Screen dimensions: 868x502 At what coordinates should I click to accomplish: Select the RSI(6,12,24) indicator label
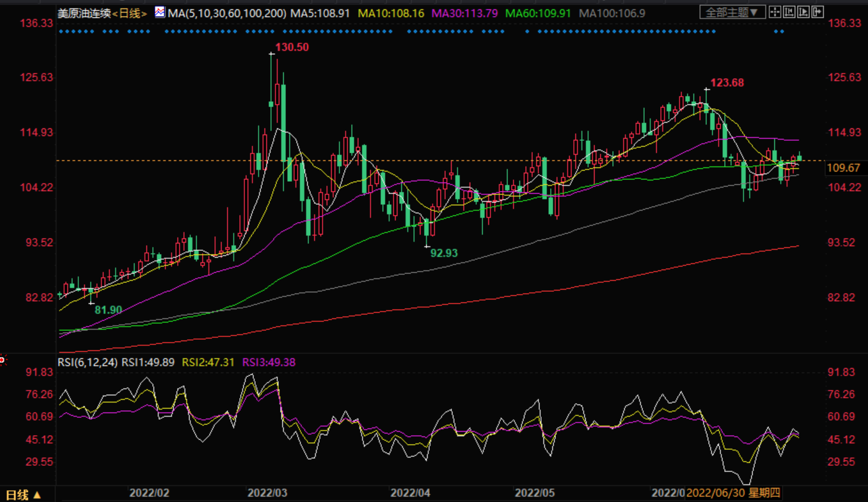click(x=87, y=362)
